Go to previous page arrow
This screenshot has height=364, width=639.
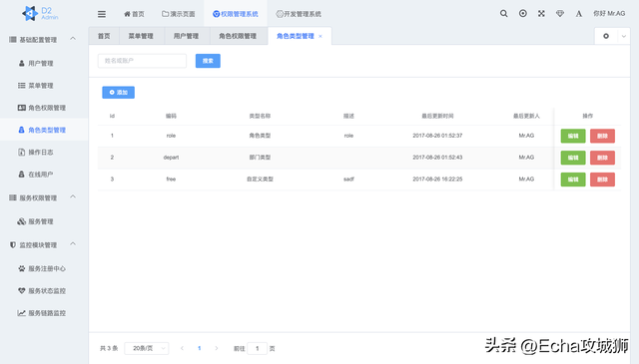coord(182,348)
